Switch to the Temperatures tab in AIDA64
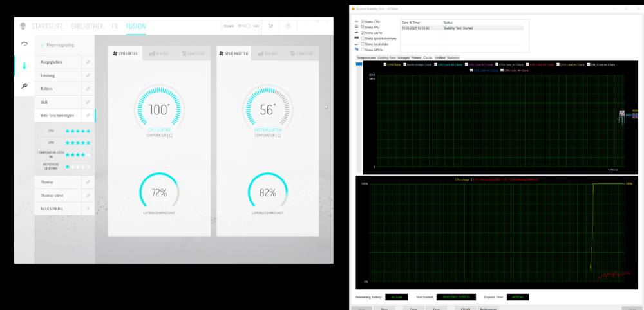 pos(366,57)
